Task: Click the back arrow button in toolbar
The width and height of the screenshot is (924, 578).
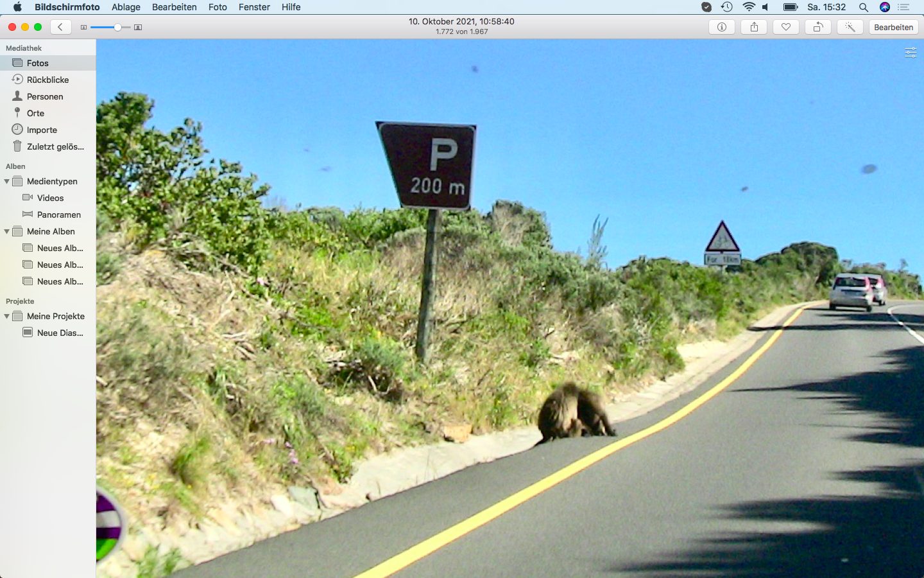Action: 60,27
